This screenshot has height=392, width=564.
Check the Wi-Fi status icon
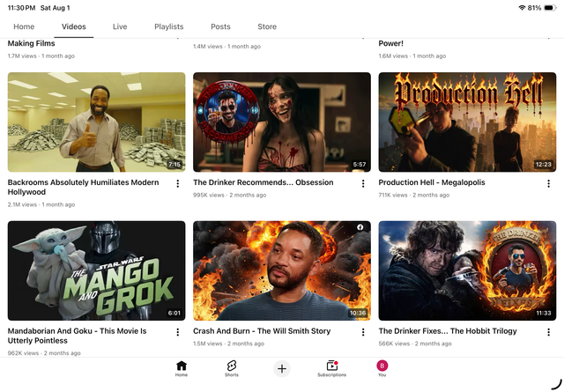(522, 8)
